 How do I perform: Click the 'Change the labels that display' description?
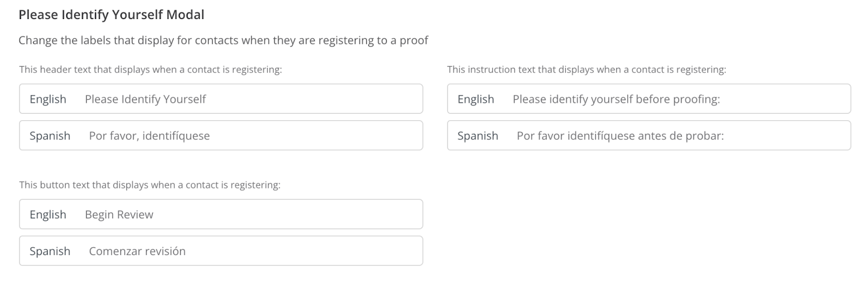[223, 41]
